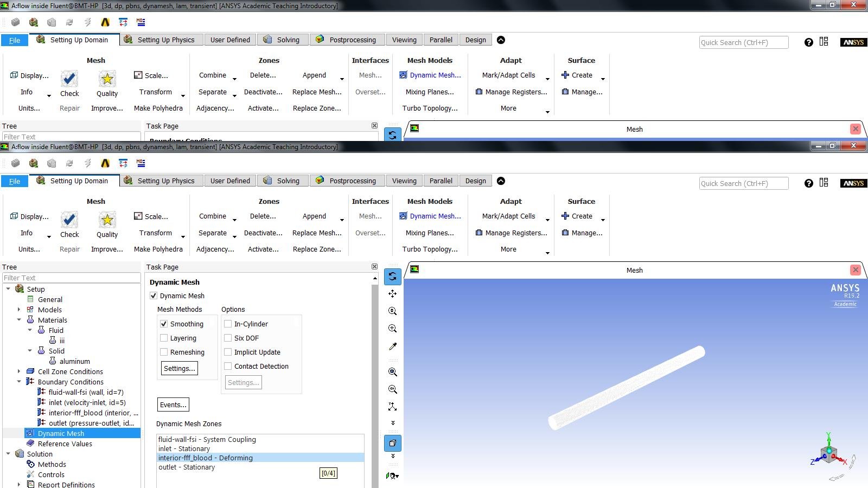Click the fit-to-window magnifier with cube
The height and width of the screenshot is (488, 868).
(392, 372)
